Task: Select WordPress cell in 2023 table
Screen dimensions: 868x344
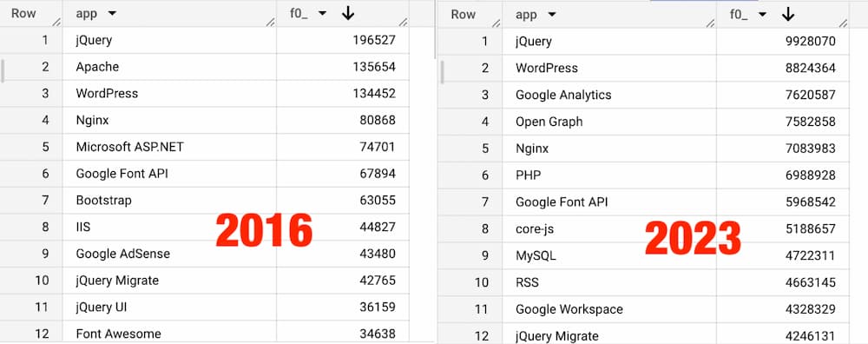Action: (x=609, y=68)
